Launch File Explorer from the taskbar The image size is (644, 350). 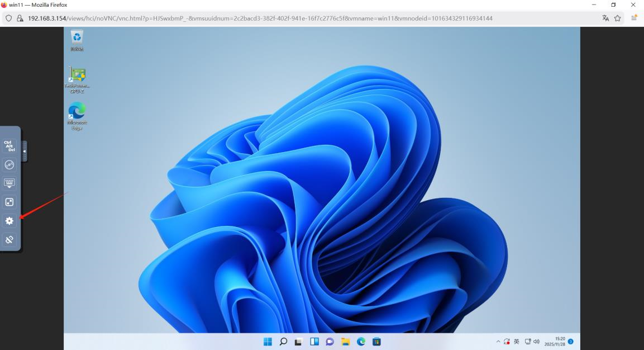[x=346, y=342]
